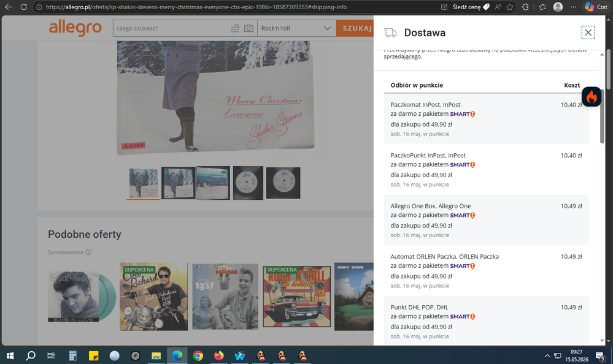The image size is (613, 364).
Task: Click the search history list icon
Action: pos(235,28)
